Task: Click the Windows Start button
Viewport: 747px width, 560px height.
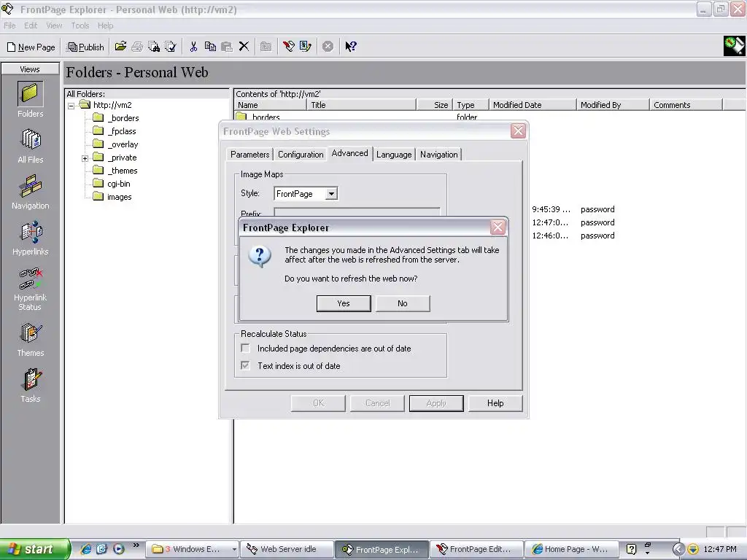Action: (x=34, y=549)
